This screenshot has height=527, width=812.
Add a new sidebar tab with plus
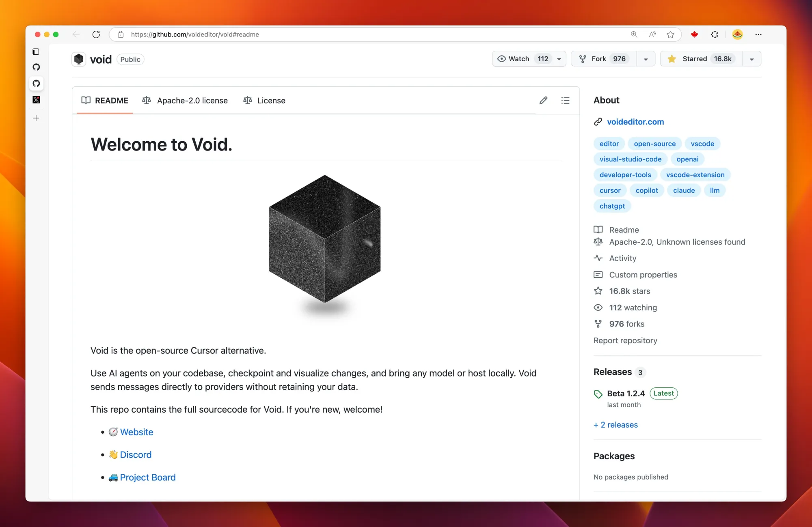click(36, 118)
